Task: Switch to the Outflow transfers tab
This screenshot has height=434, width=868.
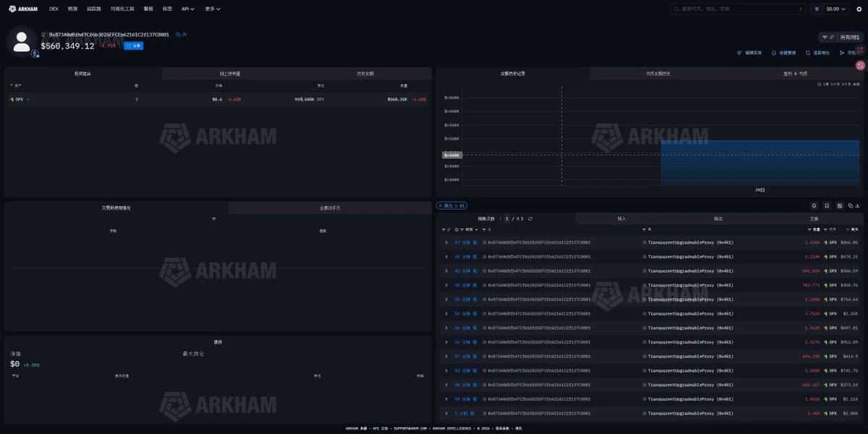Action: tap(718, 218)
